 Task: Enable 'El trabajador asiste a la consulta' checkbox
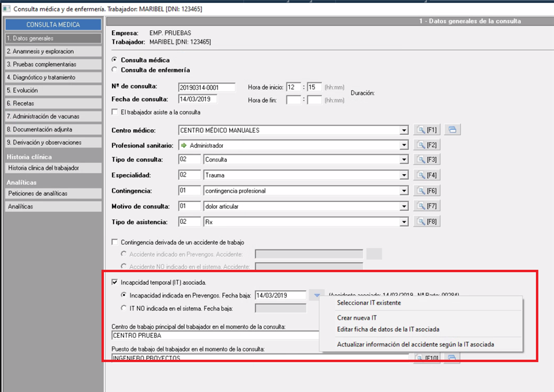(115, 112)
